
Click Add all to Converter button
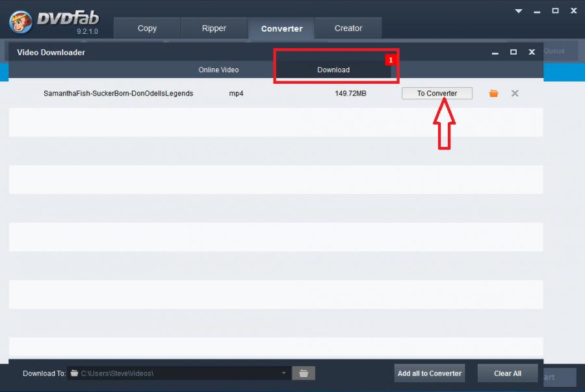[x=430, y=373]
